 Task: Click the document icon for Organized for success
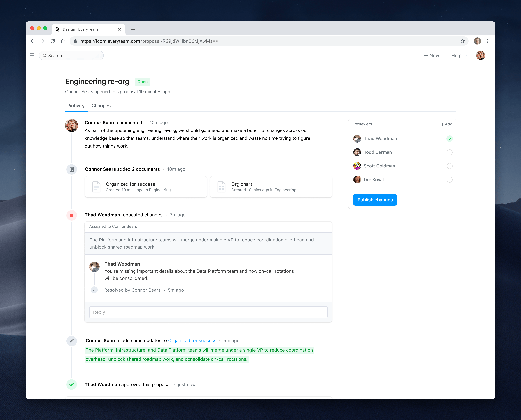click(x=96, y=187)
